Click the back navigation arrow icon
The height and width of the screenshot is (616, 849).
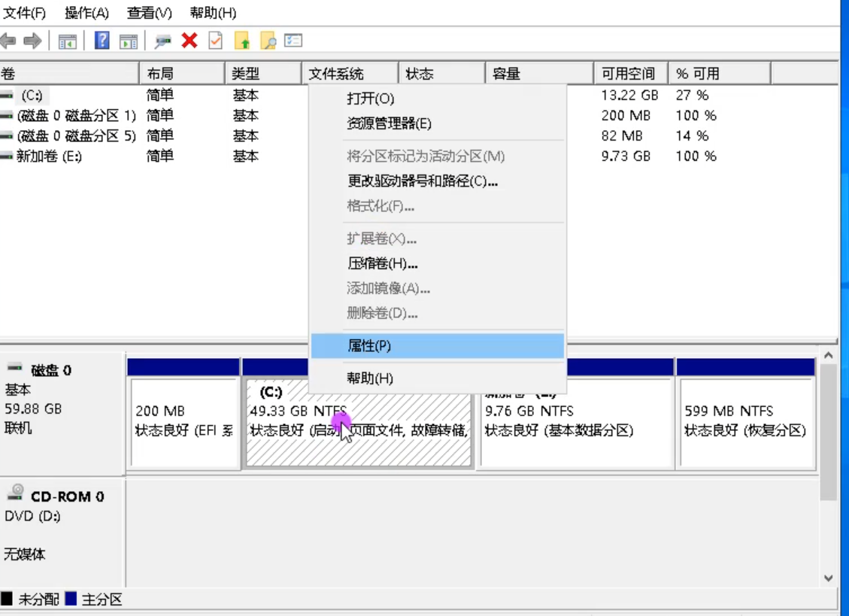pos(9,41)
